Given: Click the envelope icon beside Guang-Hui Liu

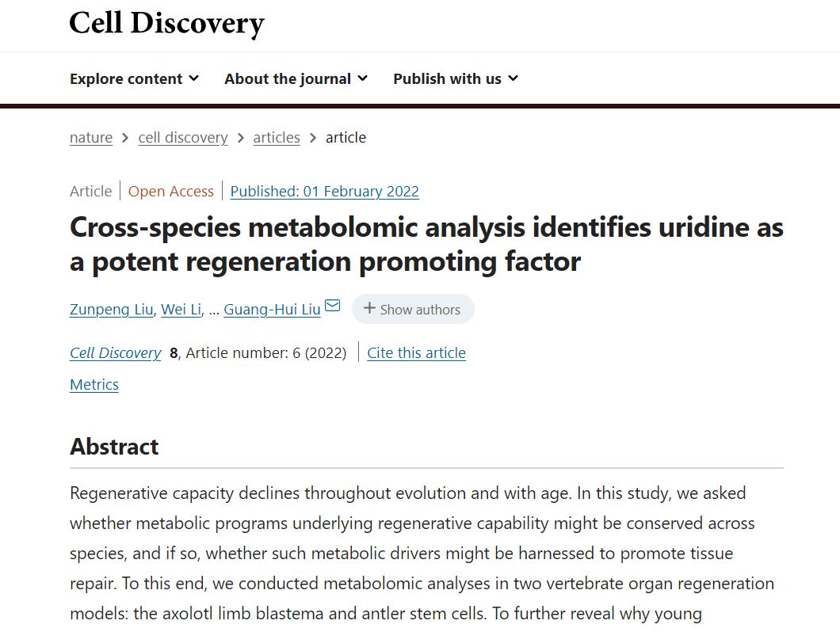Looking at the screenshot, I should 333,306.
